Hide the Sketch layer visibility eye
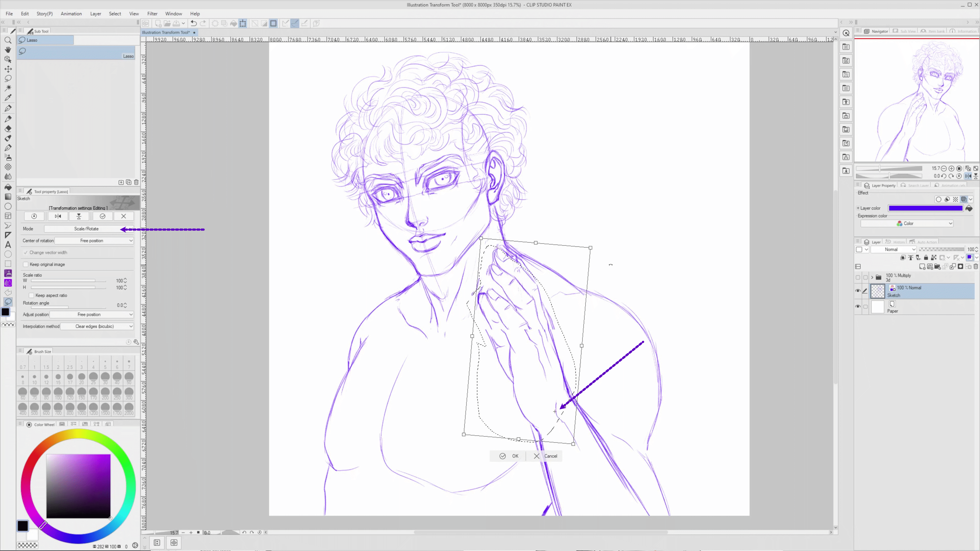The image size is (980, 551). point(857,291)
